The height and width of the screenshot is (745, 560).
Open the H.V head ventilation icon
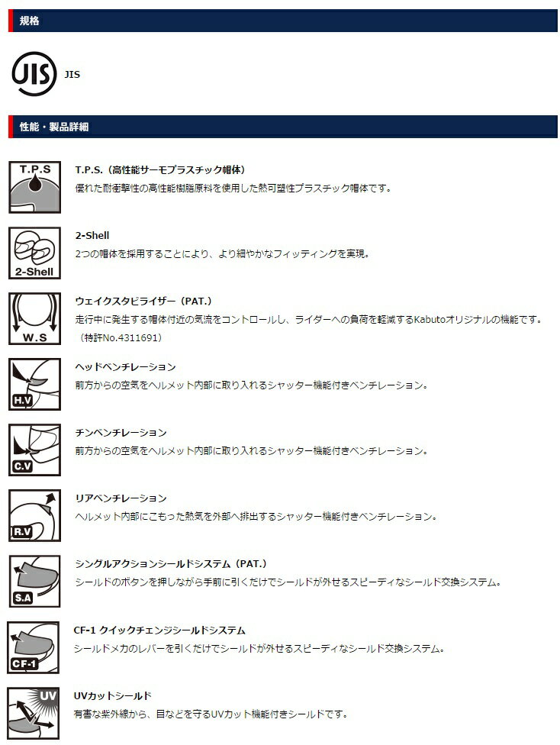pyautogui.click(x=34, y=385)
